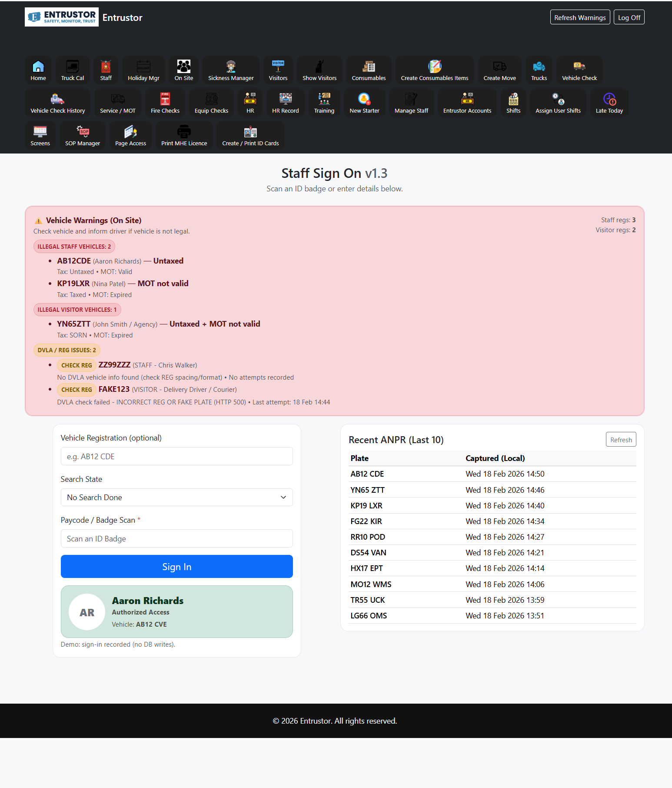Open SOP Manager icon

(83, 135)
